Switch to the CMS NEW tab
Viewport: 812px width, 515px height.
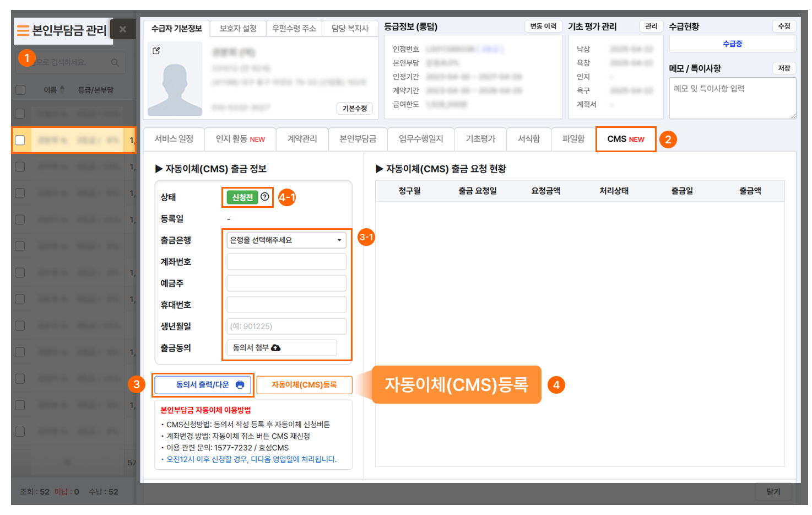pyautogui.click(x=625, y=139)
